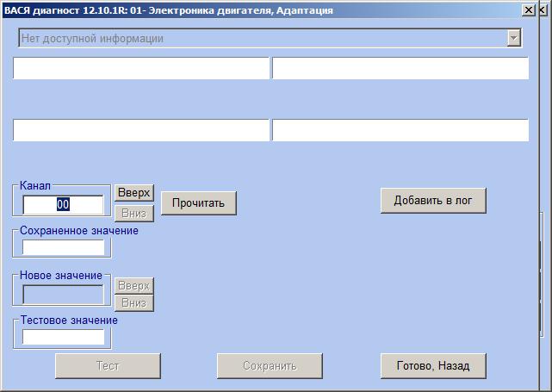
Task: Click the Сохраненное значение field
Action: point(63,248)
